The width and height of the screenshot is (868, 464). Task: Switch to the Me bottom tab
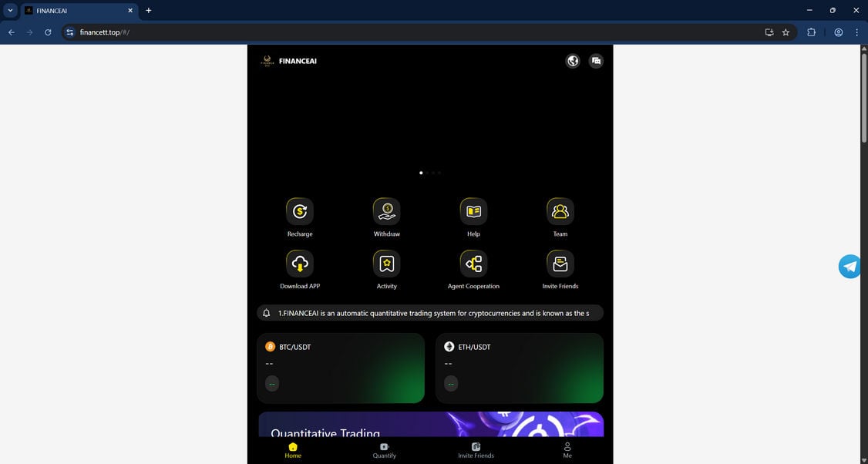pos(567,450)
